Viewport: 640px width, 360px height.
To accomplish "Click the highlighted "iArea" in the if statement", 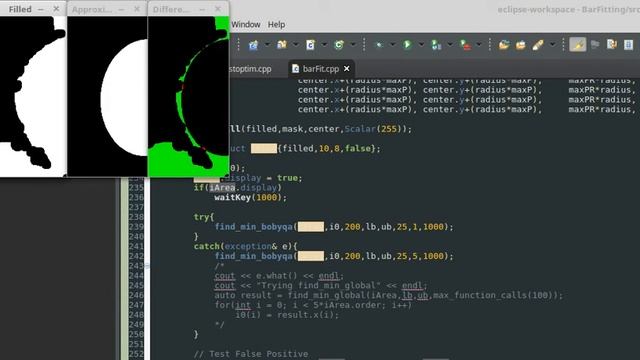I will point(222,188).
